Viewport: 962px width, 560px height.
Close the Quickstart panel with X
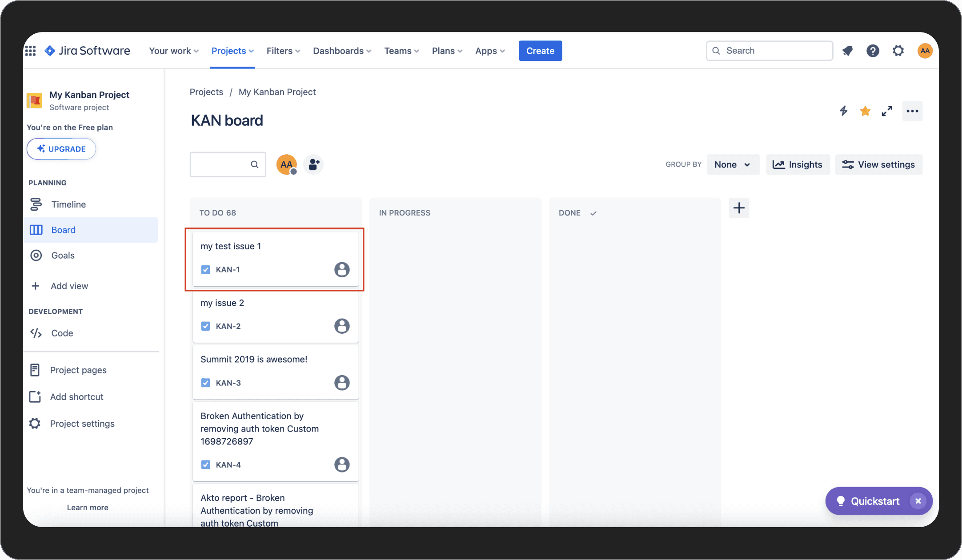click(918, 501)
